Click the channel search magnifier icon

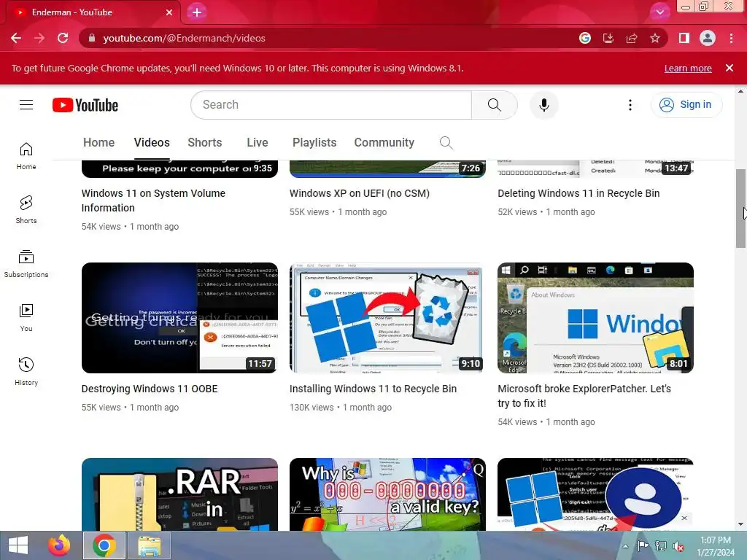(446, 143)
